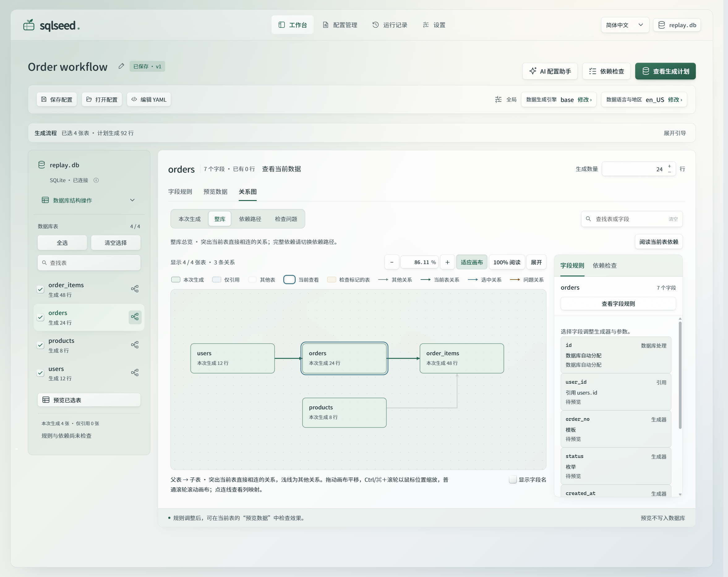Increment the 生成数量 row count stepper

[669, 166]
